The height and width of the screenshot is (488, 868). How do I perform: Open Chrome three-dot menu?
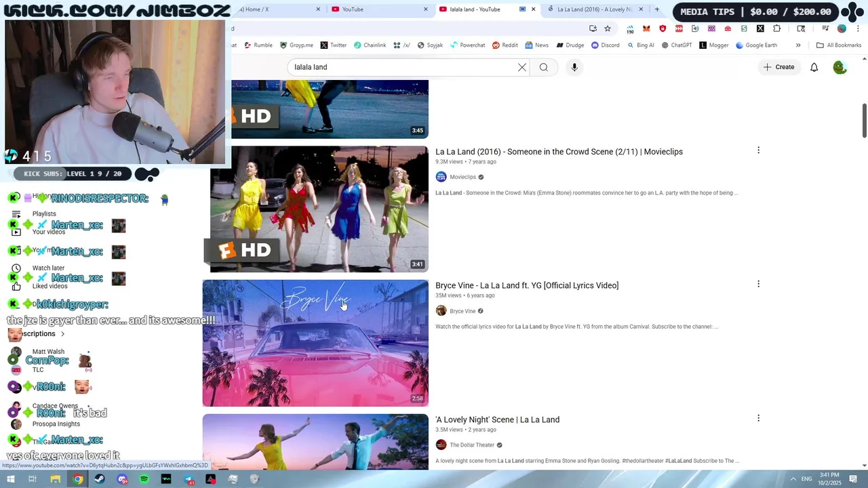click(x=858, y=28)
